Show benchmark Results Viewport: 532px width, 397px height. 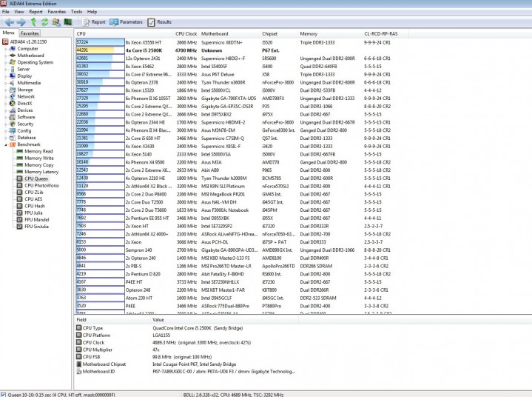tap(160, 22)
